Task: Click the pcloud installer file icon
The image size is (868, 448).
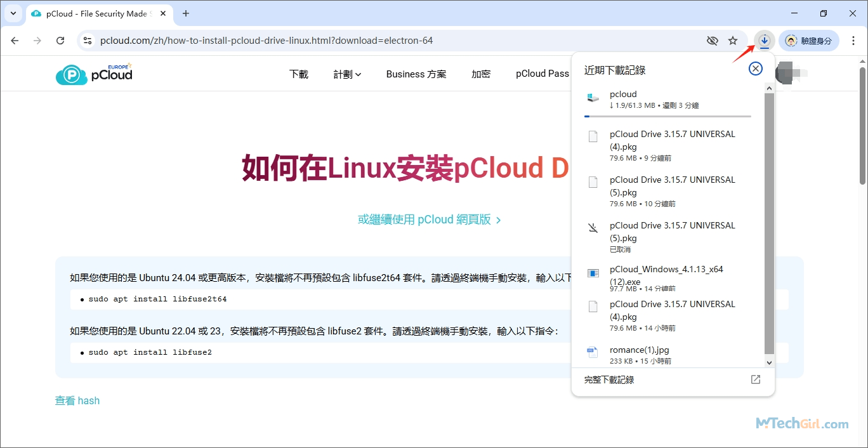Action: click(593, 97)
